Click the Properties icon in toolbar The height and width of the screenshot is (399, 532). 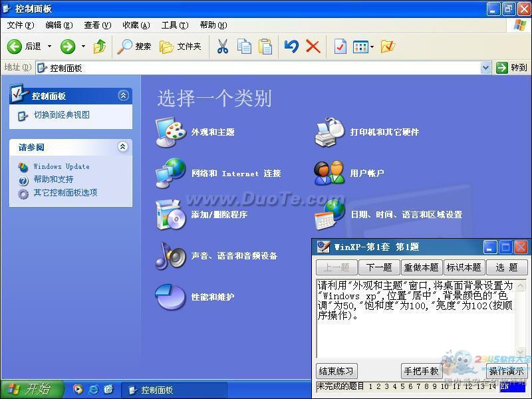340,47
